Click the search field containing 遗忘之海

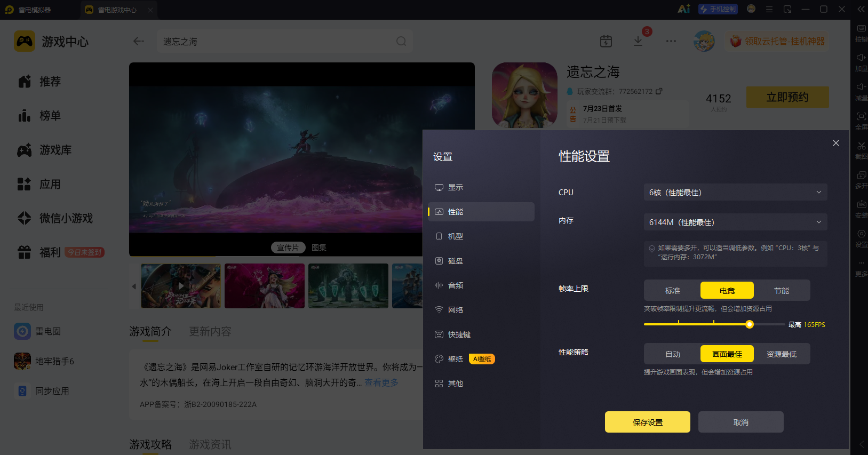[x=284, y=41]
